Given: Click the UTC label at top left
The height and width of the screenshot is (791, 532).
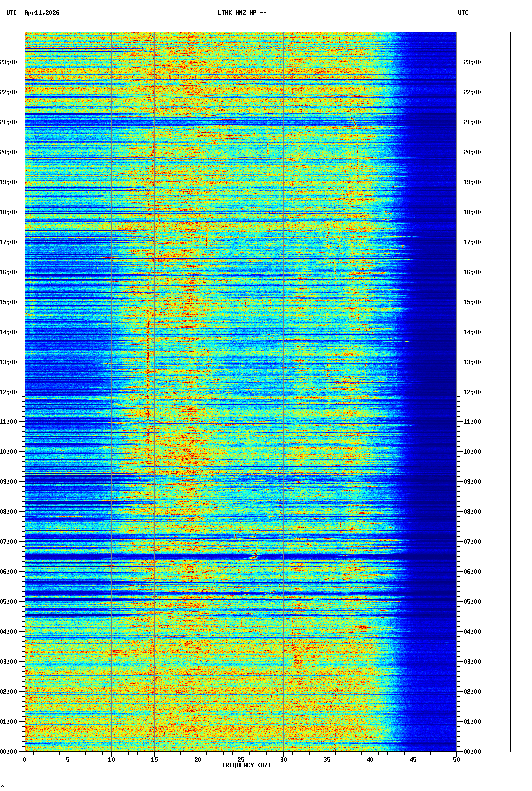Looking at the screenshot, I should pyautogui.click(x=12, y=13).
